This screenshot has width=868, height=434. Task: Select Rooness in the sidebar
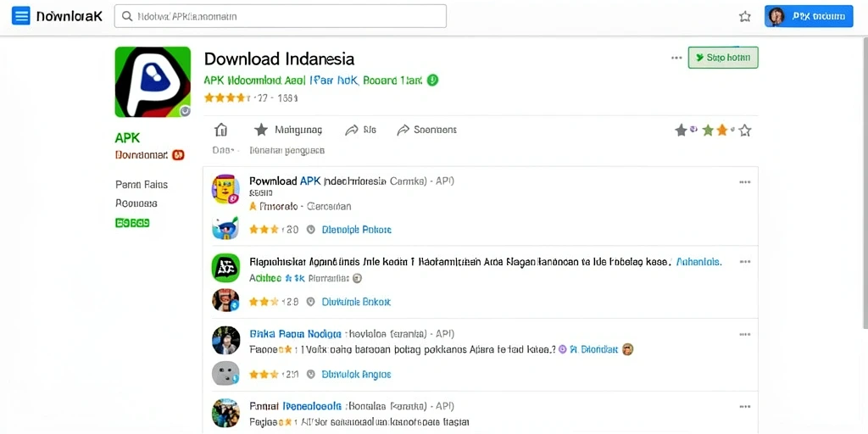coord(136,203)
